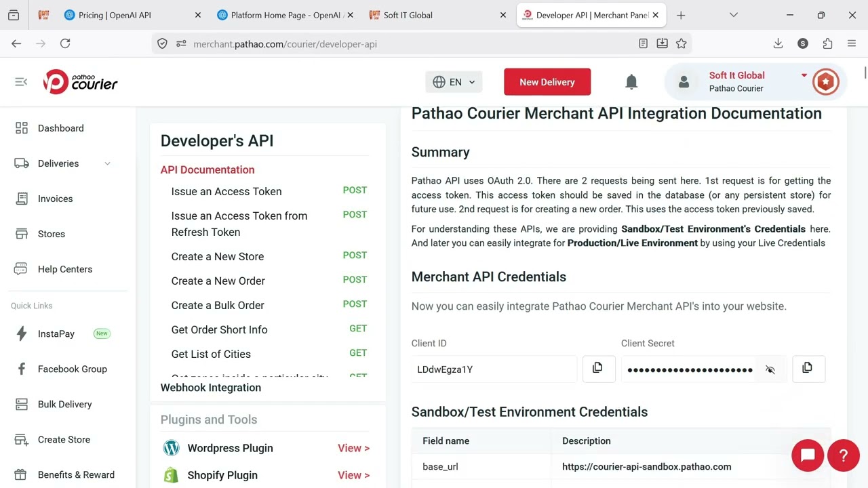The image size is (868, 488).
Task: Click the sandbox base_url value
Action: (x=647, y=466)
